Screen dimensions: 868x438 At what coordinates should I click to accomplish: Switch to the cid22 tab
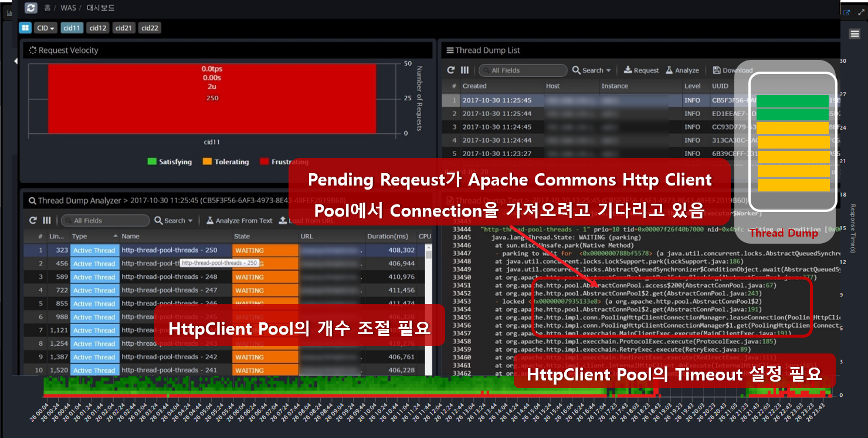pyautogui.click(x=150, y=28)
